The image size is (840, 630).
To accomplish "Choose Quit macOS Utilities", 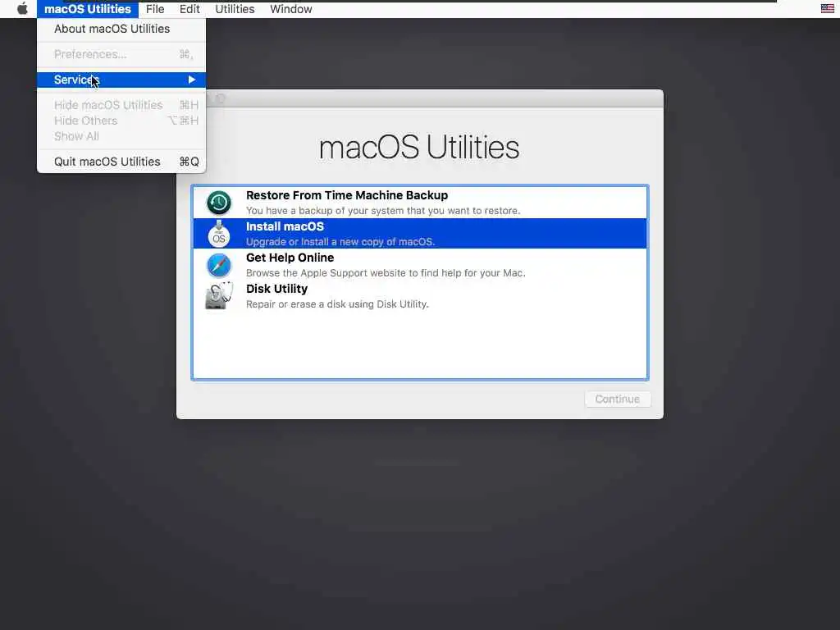I will 121,162.
